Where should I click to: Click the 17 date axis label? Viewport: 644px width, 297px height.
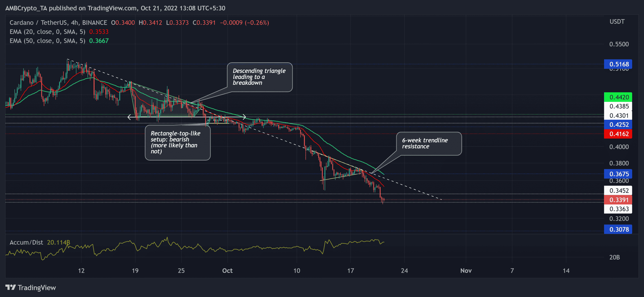click(x=351, y=271)
